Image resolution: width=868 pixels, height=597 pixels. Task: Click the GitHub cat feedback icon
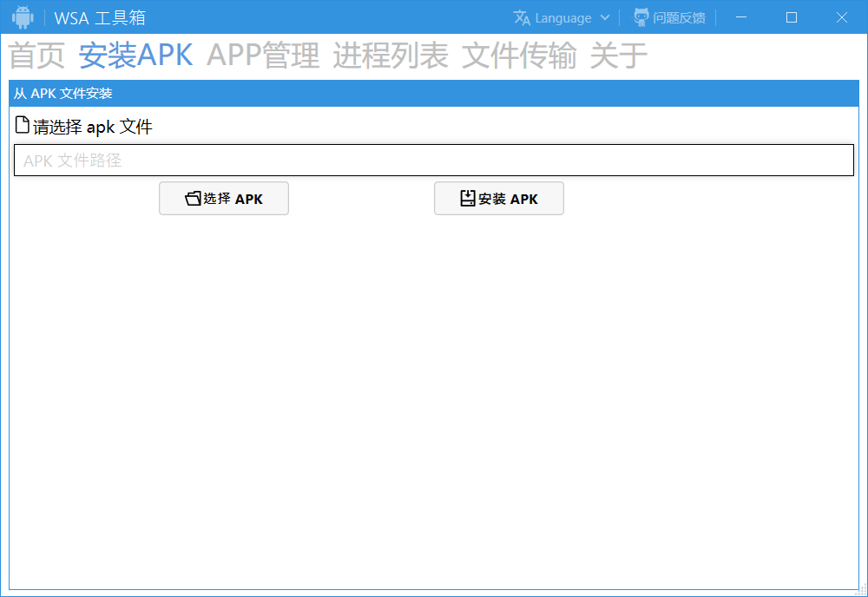(641, 17)
